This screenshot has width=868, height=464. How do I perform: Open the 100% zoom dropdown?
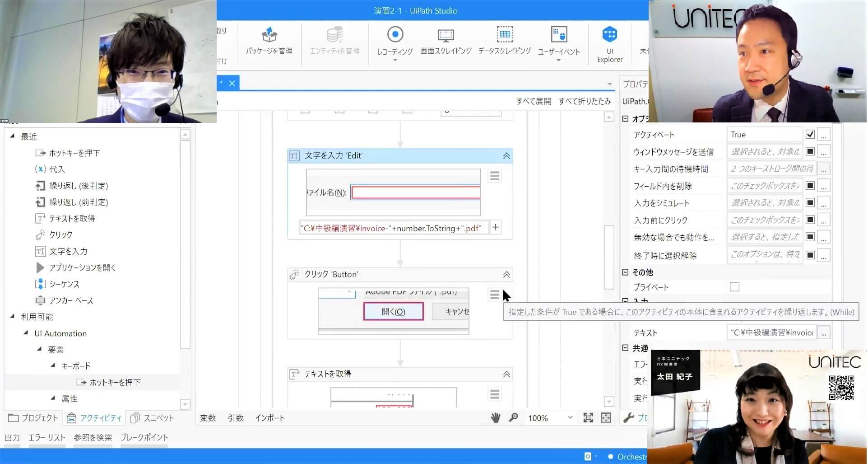pos(570,417)
